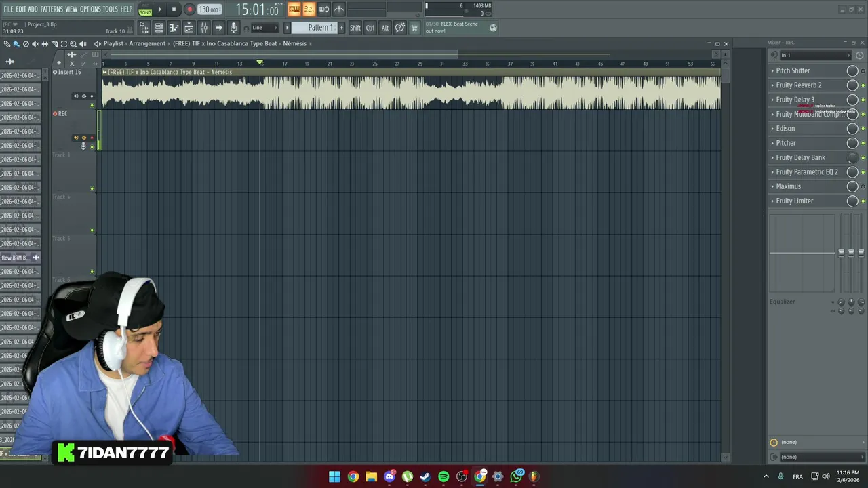Toggle the Alt key button
868x488 pixels.
click(385, 28)
